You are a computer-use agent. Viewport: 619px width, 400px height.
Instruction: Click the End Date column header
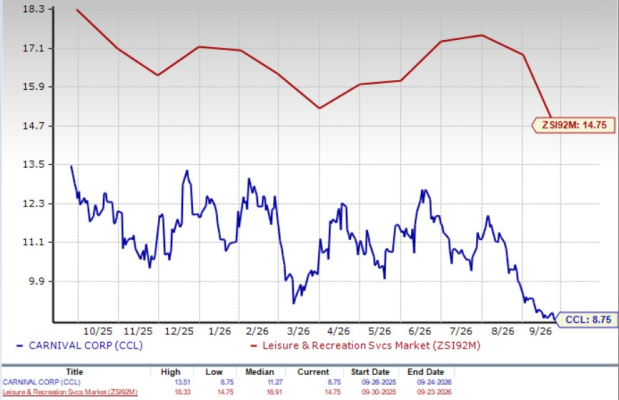[x=426, y=372]
